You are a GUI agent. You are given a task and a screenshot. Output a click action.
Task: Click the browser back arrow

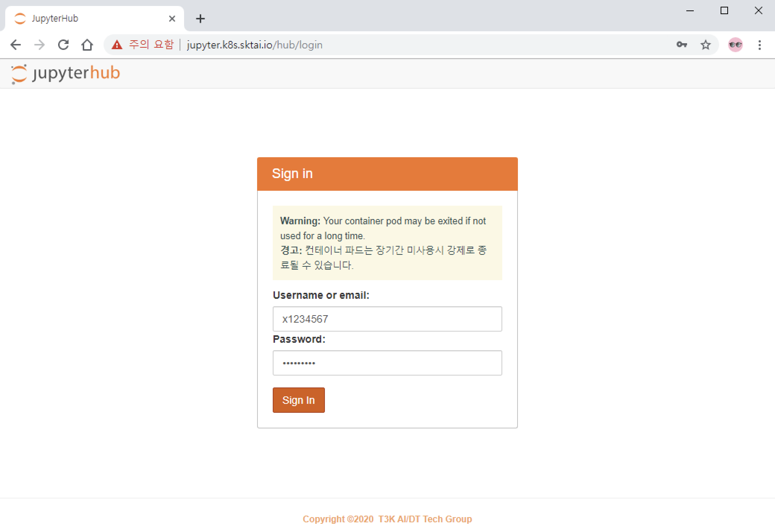pyautogui.click(x=16, y=45)
